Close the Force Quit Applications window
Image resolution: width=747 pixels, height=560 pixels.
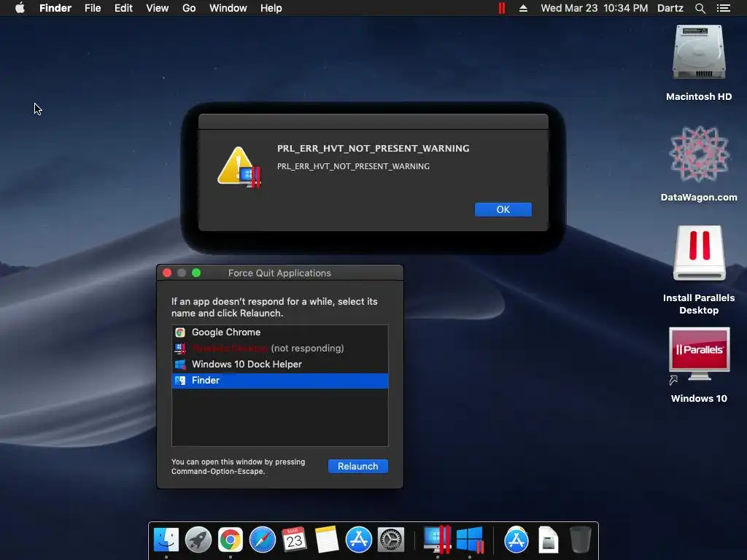pyautogui.click(x=167, y=273)
